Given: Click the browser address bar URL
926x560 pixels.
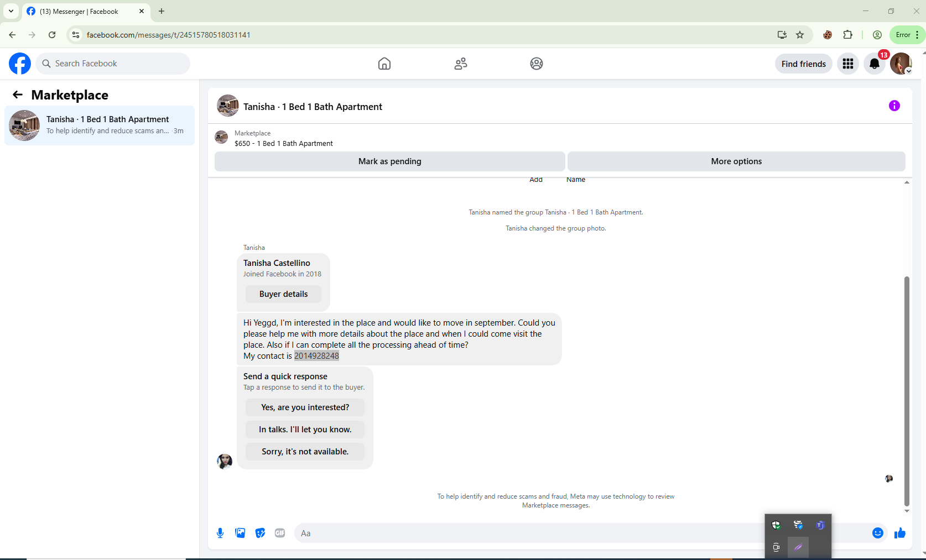Looking at the screenshot, I should coord(169,35).
